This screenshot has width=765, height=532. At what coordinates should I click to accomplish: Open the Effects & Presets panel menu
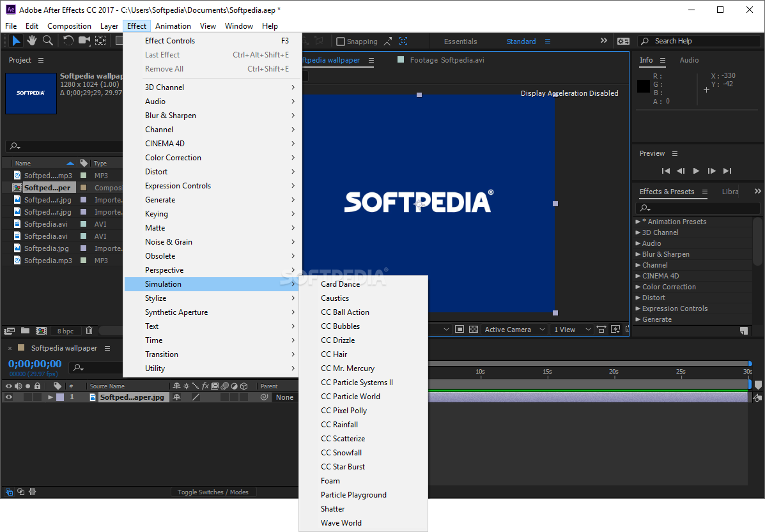point(704,192)
